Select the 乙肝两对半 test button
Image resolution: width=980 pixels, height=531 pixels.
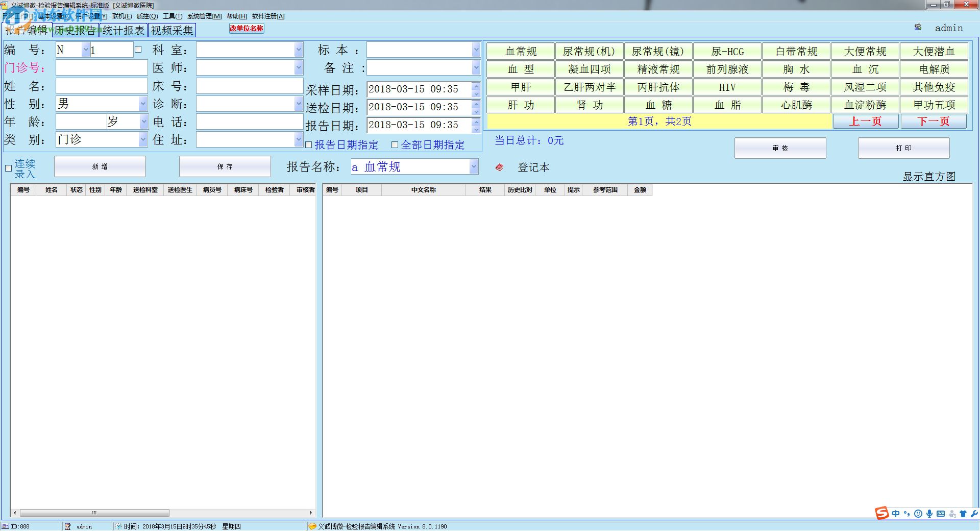coord(590,87)
